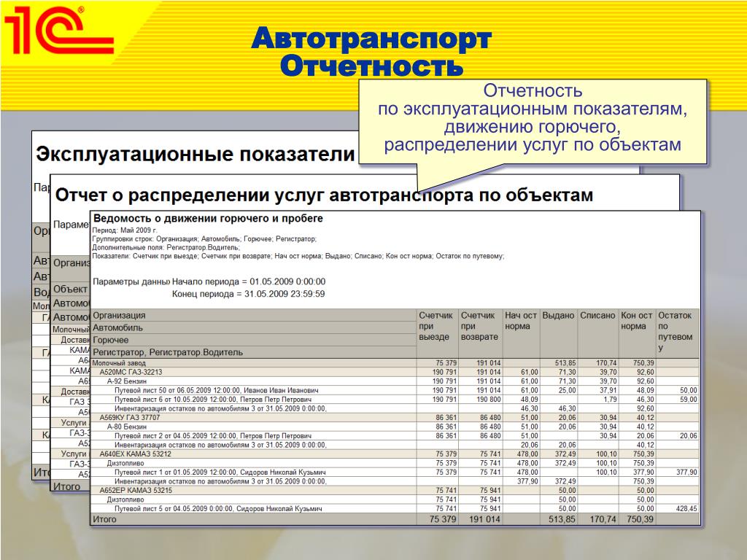Select vehicle row 'А640ЕХ КАМАЗ 53212'

click(x=395, y=454)
